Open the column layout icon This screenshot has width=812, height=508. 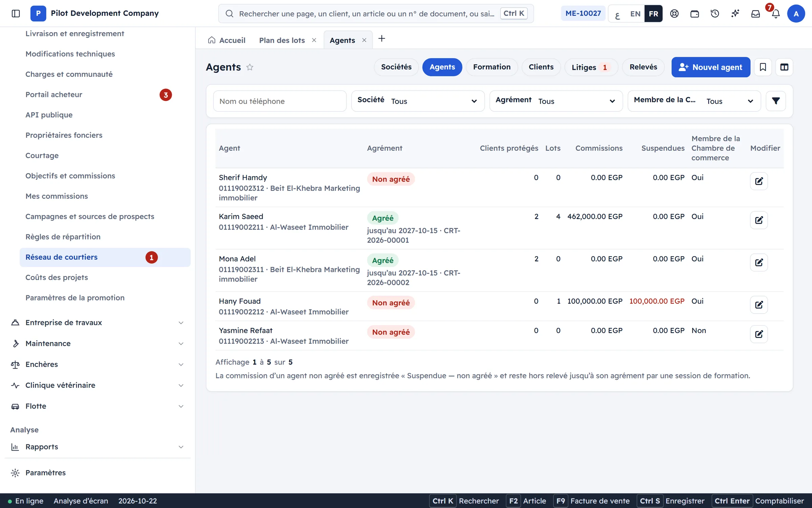point(784,67)
